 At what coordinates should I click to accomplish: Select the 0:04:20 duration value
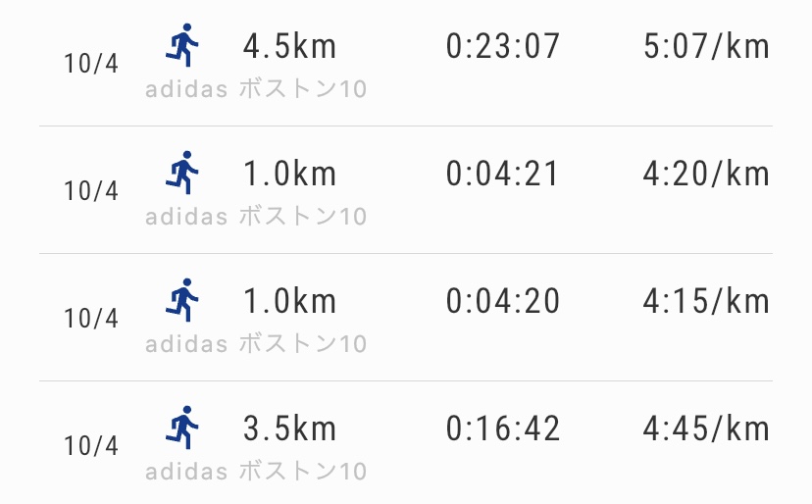click(x=503, y=301)
